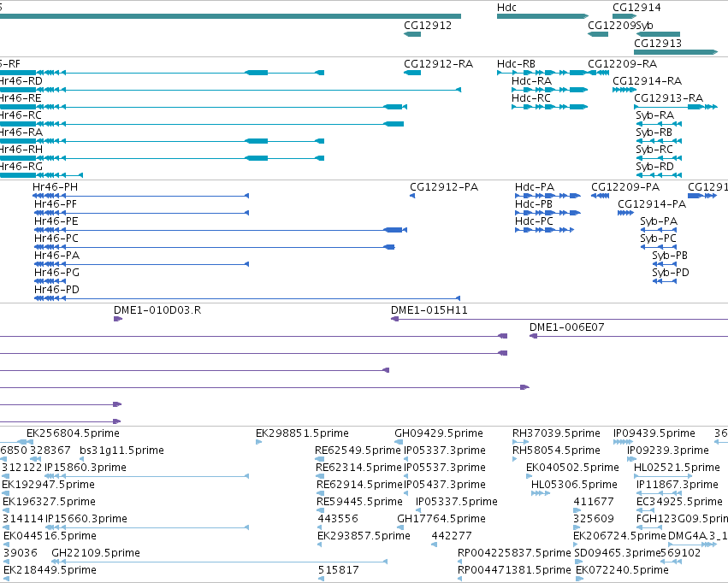This screenshot has width=728, height=583.
Task: Select the Syb-PA protein feature
Action: [x=659, y=230]
